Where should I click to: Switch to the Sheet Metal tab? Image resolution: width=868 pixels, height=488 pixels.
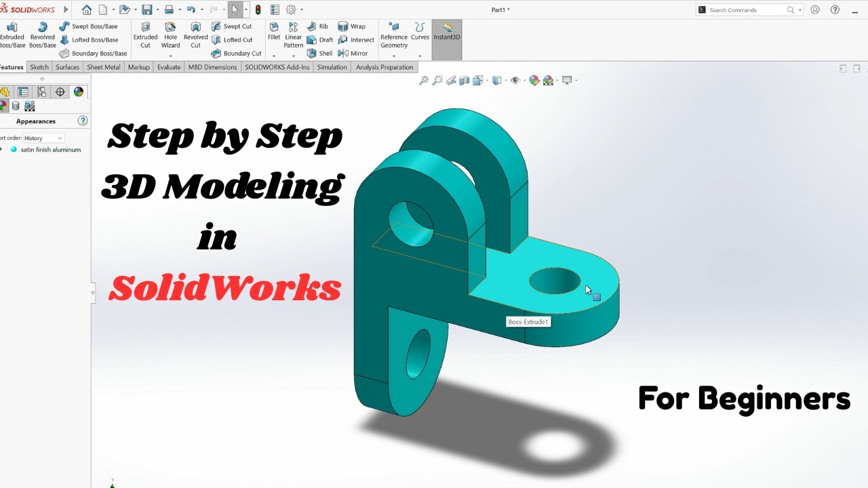click(x=103, y=67)
